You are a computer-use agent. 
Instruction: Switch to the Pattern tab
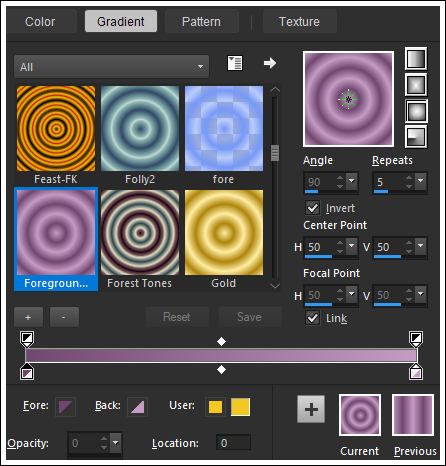[x=201, y=22]
